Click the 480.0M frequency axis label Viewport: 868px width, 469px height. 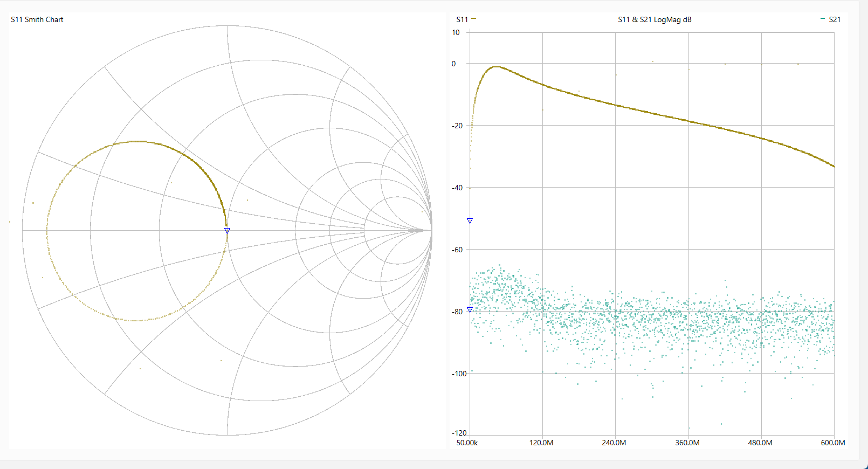[760, 443]
